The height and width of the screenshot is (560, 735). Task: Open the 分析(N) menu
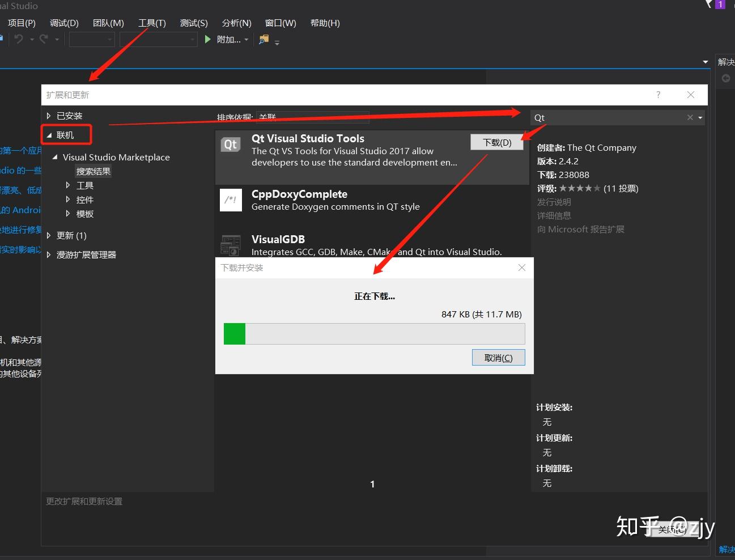click(x=236, y=23)
